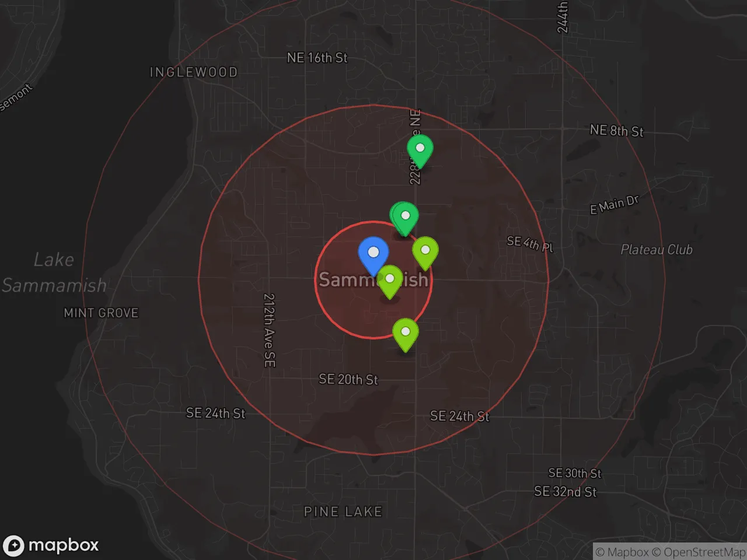747x560 pixels.
Task: Click the NE 8th St street label
Action: pyautogui.click(x=616, y=131)
